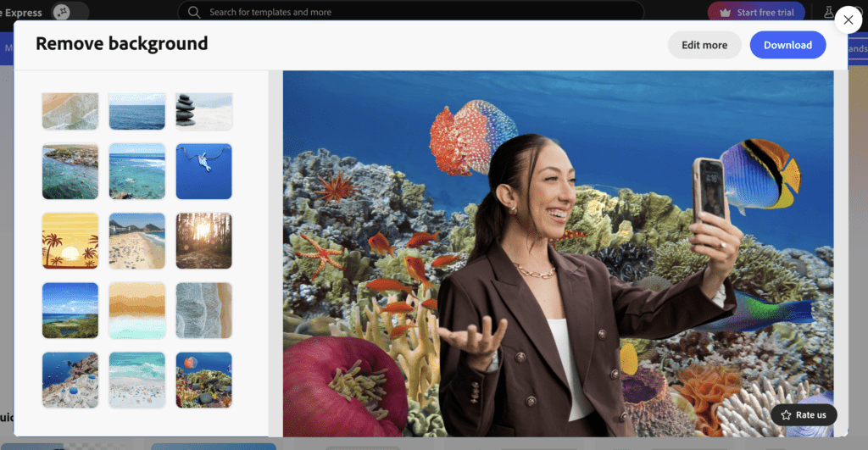Toggle the switch next to Express logo
The width and height of the screenshot is (868, 450).
(70, 12)
